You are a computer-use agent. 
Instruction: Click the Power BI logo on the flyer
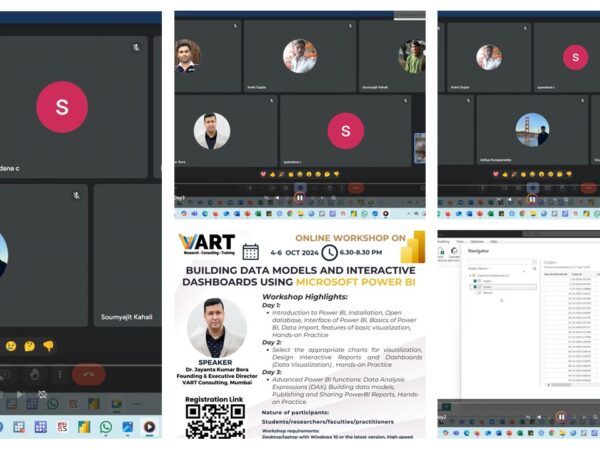(x=413, y=247)
